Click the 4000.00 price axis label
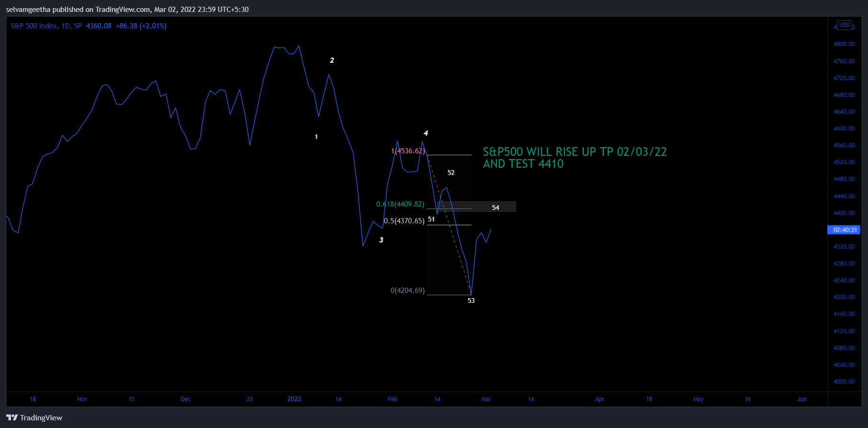This screenshot has height=428, width=868. pos(844,382)
